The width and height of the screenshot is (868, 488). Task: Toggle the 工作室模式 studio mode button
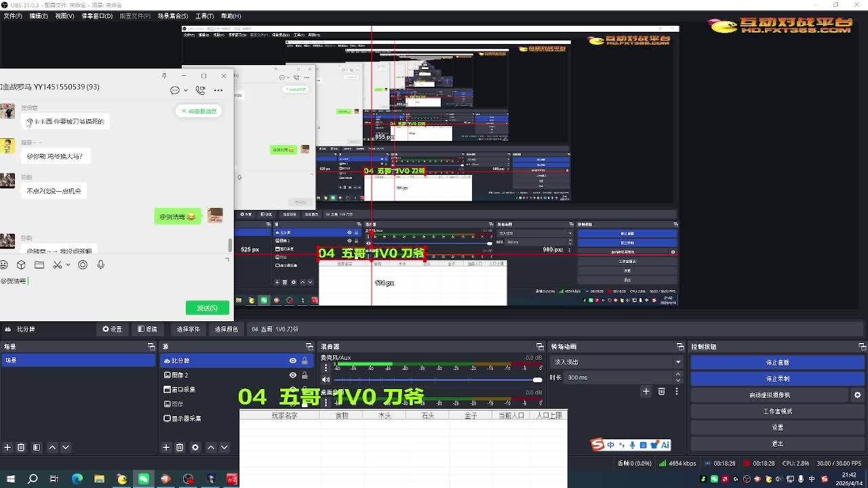click(x=777, y=411)
